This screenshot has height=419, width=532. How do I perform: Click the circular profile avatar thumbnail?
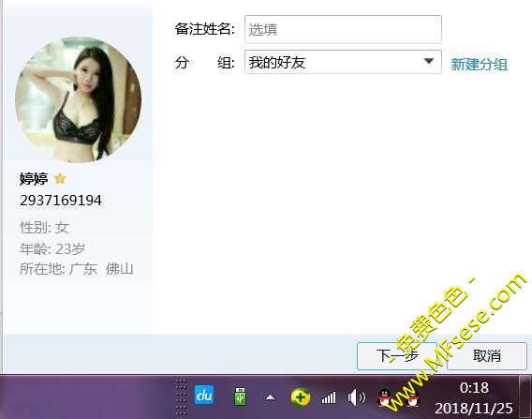pos(79,99)
